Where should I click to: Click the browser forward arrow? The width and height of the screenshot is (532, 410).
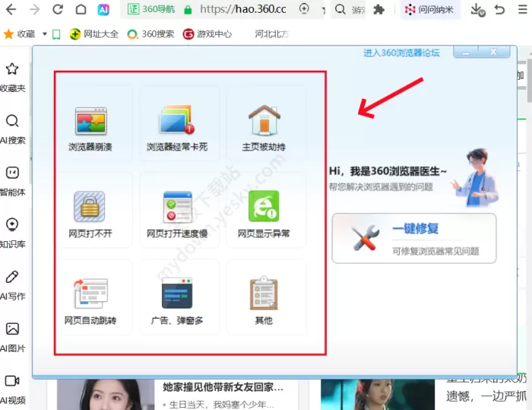(x=35, y=10)
